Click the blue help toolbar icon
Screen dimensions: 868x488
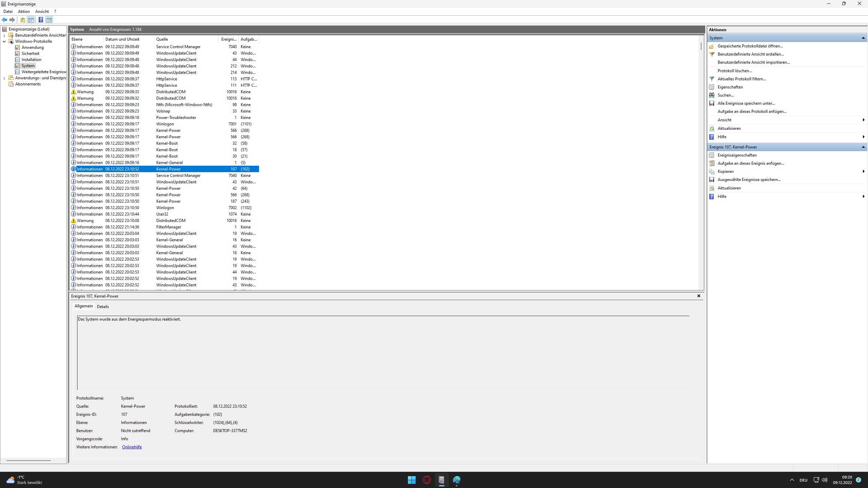(x=41, y=20)
